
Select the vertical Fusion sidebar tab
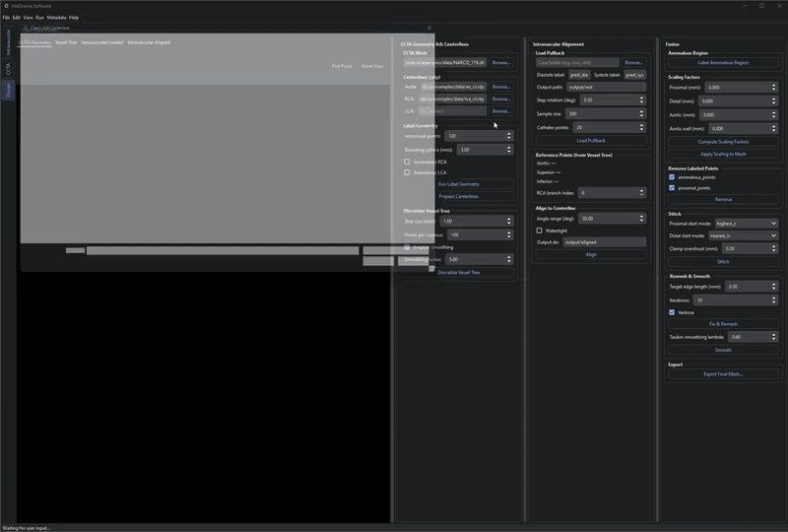[x=8, y=91]
